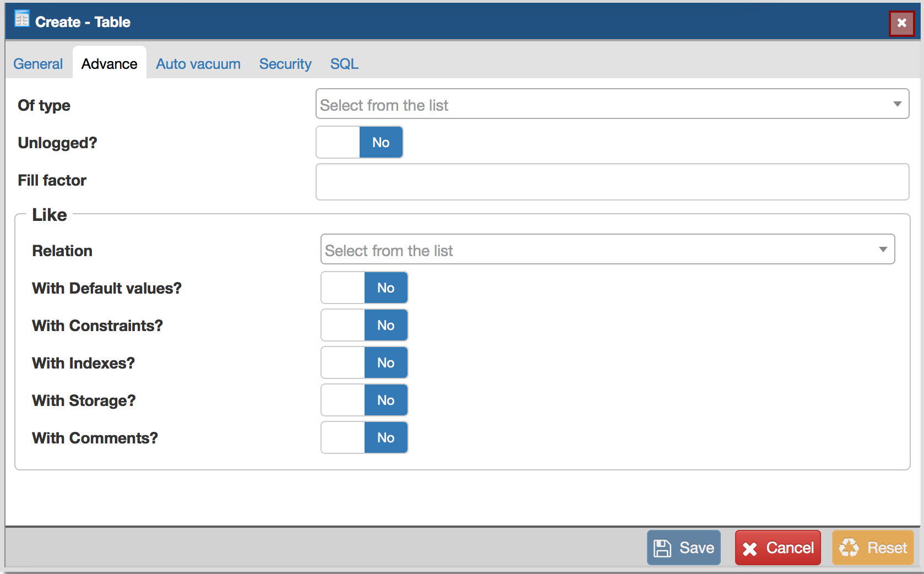Click the X icon on Cancel button

coord(749,549)
